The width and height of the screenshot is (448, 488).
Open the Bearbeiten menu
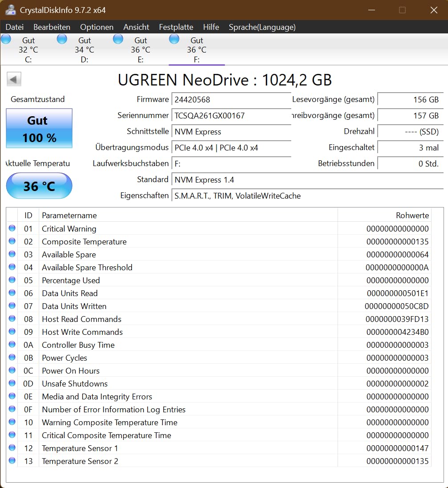pyautogui.click(x=52, y=27)
